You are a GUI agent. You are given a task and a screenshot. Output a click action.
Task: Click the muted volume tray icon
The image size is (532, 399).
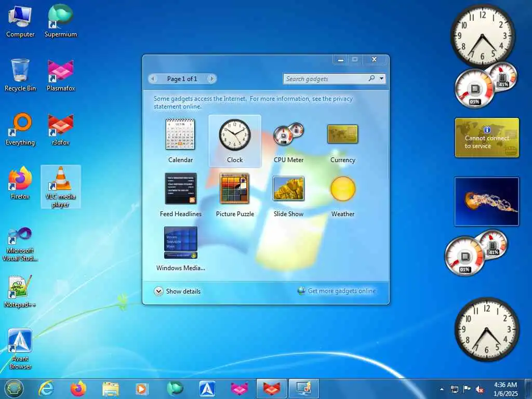(480, 389)
